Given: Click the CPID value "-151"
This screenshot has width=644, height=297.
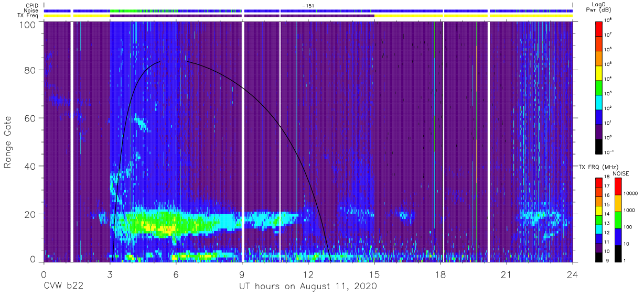Looking at the screenshot, I should point(308,5).
